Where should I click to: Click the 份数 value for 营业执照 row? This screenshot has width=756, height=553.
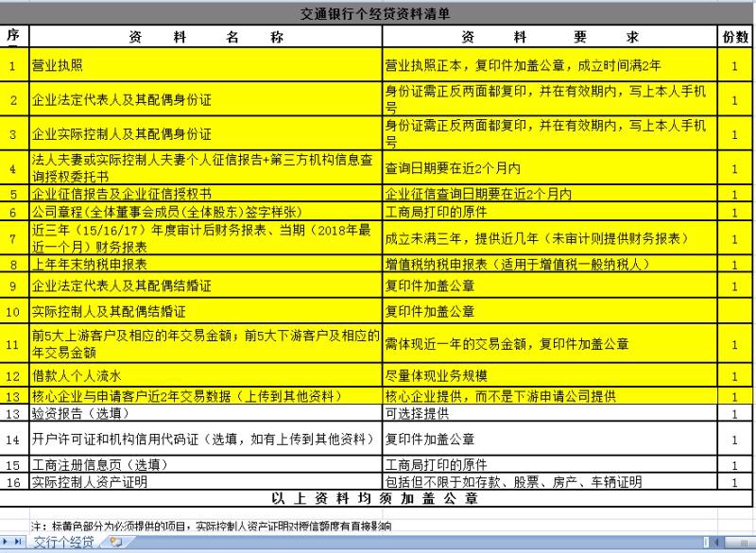point(735,66)
